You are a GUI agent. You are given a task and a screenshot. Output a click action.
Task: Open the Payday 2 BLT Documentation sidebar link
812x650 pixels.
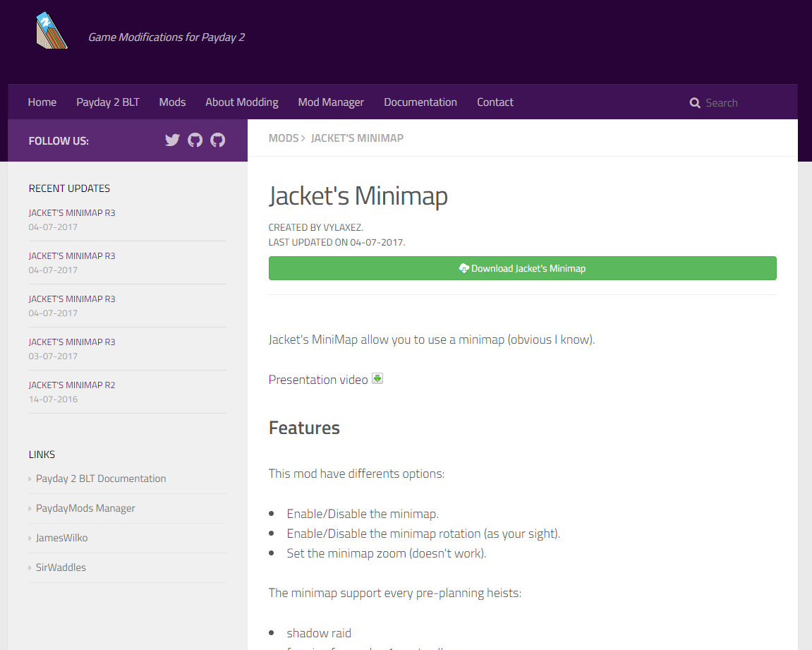(101, 479)
